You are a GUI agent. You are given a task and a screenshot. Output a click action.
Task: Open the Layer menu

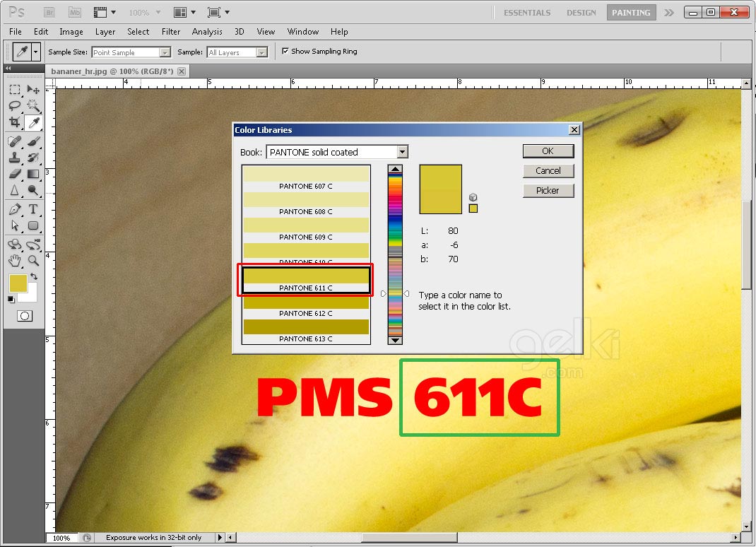coord(105,32)
